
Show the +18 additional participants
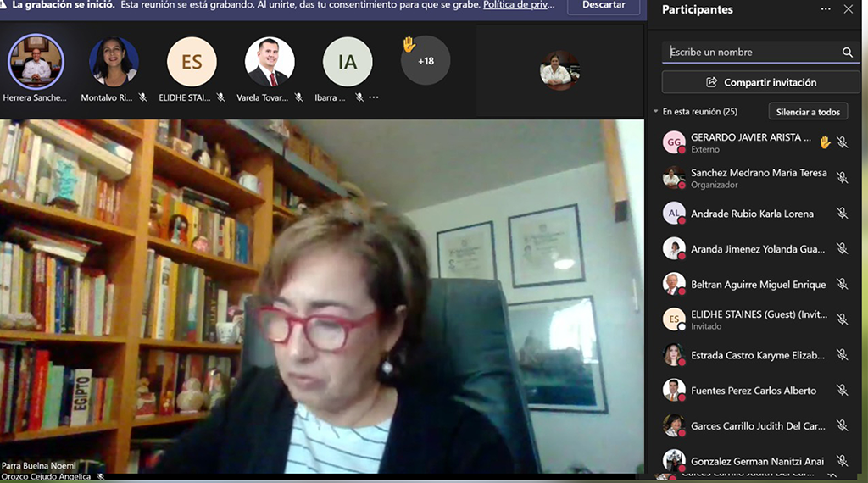coord(426,61)
